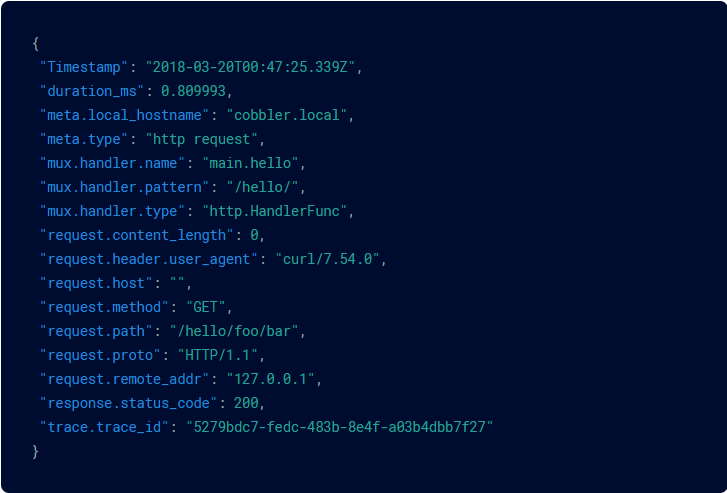Image resolution: width=727 pixels, height=493 pixels.
Task: Click the timestamp value 2018-03-20T00:47:25.339Z
Action: click(x=250, y=67)
